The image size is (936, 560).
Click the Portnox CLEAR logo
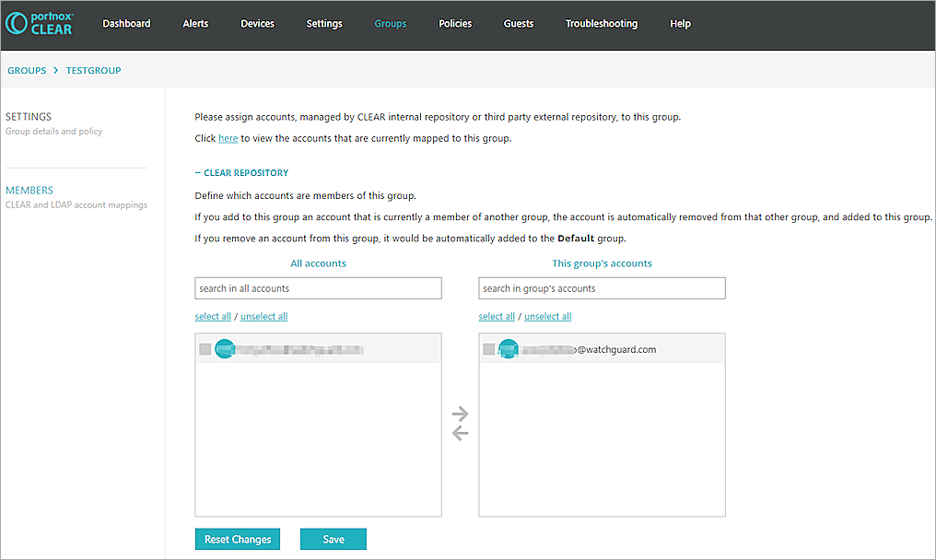[x=40, y=25]
